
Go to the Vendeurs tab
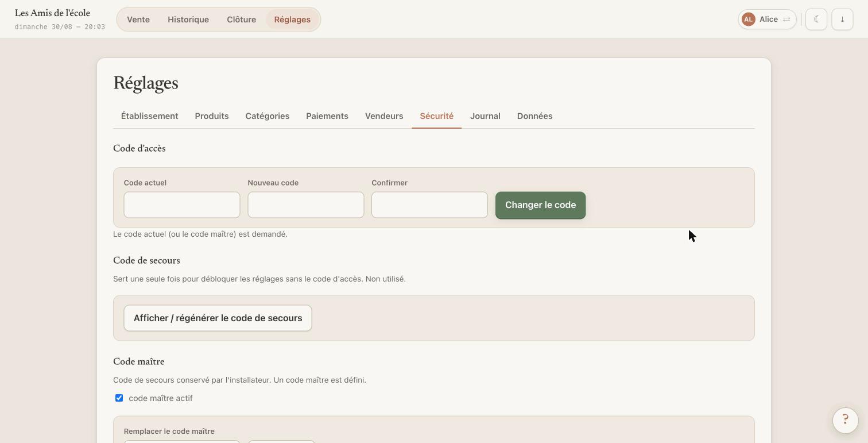[384, 116]
